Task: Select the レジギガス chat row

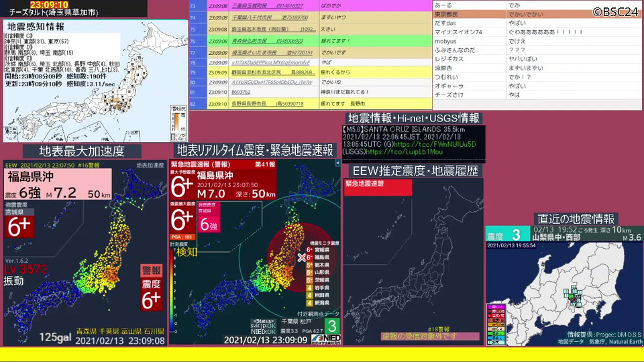Action: pos(537,59)
